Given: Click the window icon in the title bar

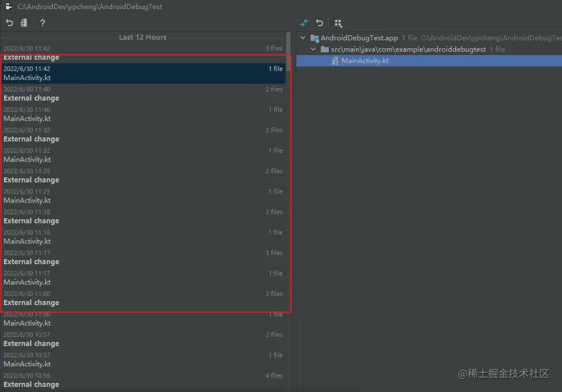Looking at the screenshot, I should pyautogui.click(x=9, y=6).
